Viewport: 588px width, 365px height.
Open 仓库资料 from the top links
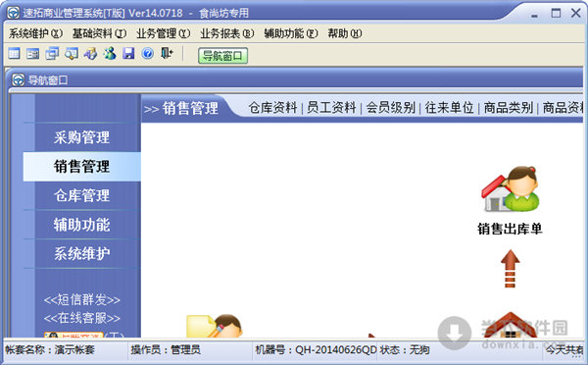tap(272, 108)
